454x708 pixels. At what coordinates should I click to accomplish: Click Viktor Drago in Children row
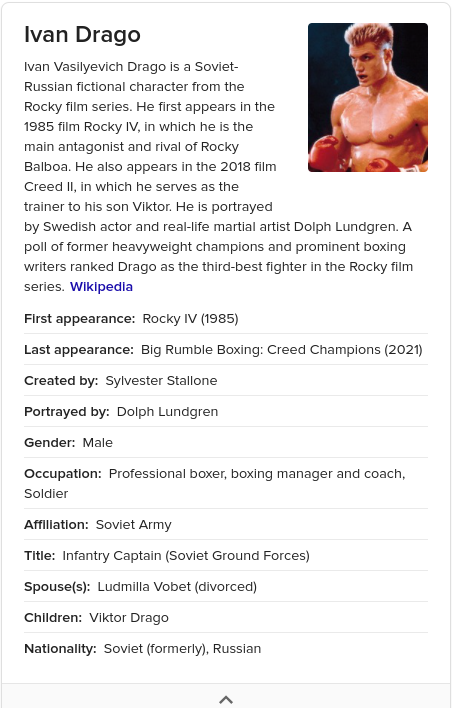pos(129,618)
